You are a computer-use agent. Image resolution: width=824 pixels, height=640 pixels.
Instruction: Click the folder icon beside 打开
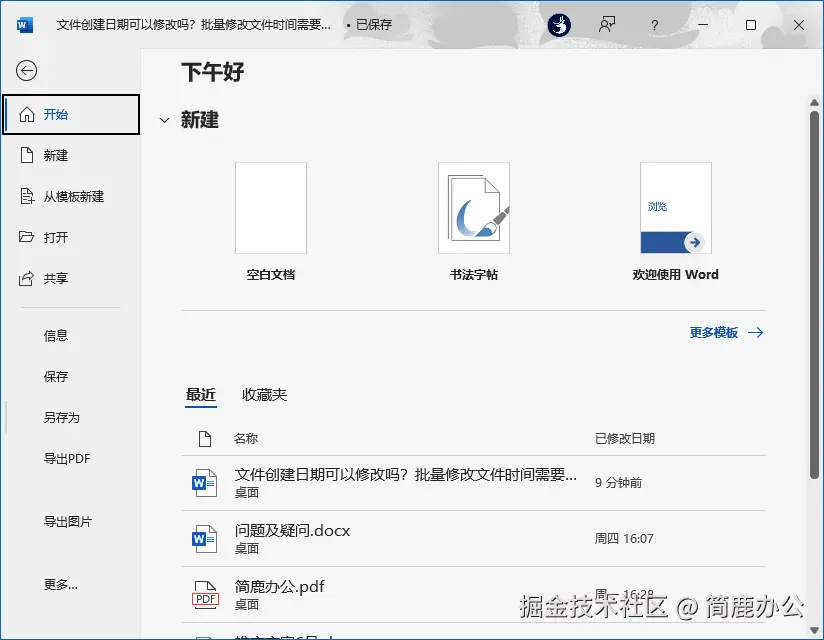(26, 236)
